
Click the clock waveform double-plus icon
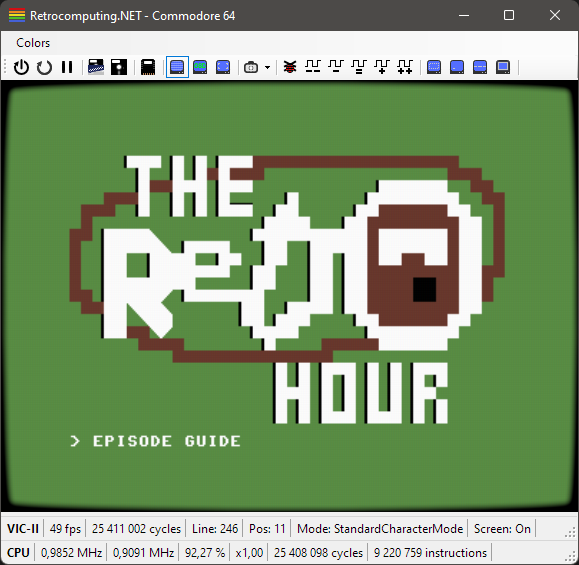pos(405,67)
